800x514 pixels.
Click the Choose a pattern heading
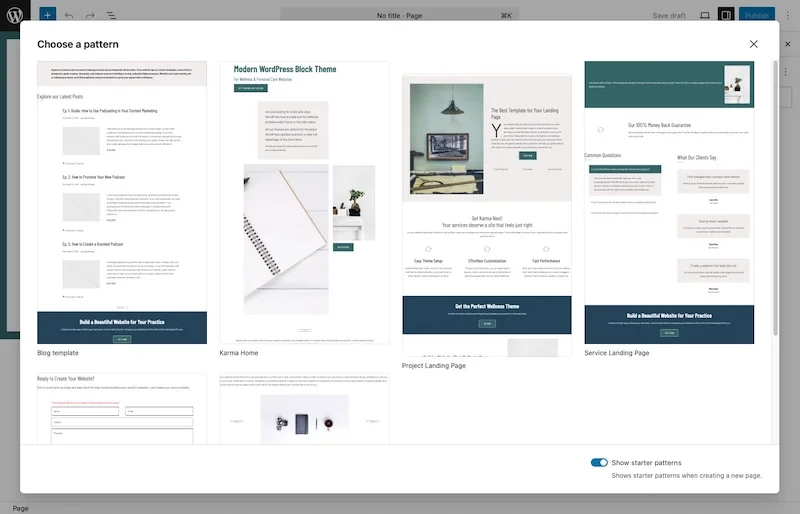(78, 44)
